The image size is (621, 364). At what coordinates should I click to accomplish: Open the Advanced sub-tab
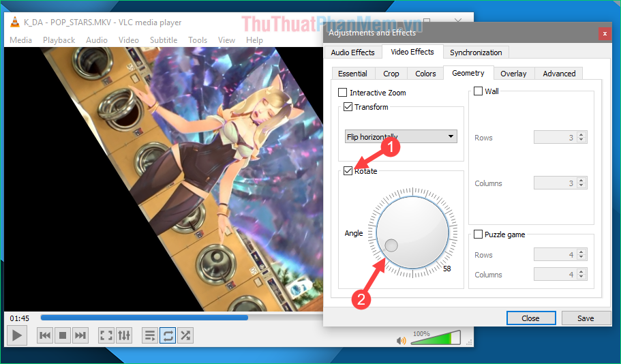tap(559, 73)
